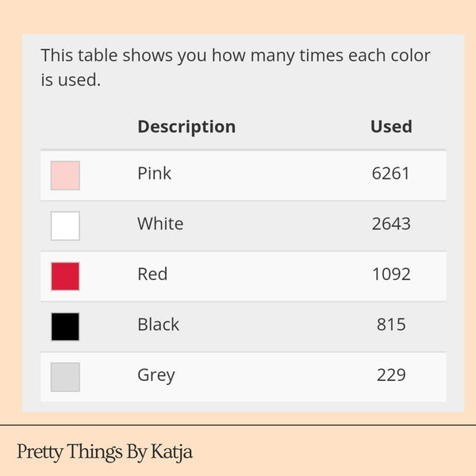This screenshot has height=476, width=476.
Task: Choose the Grey color swatch
Action: click(65, 377)
